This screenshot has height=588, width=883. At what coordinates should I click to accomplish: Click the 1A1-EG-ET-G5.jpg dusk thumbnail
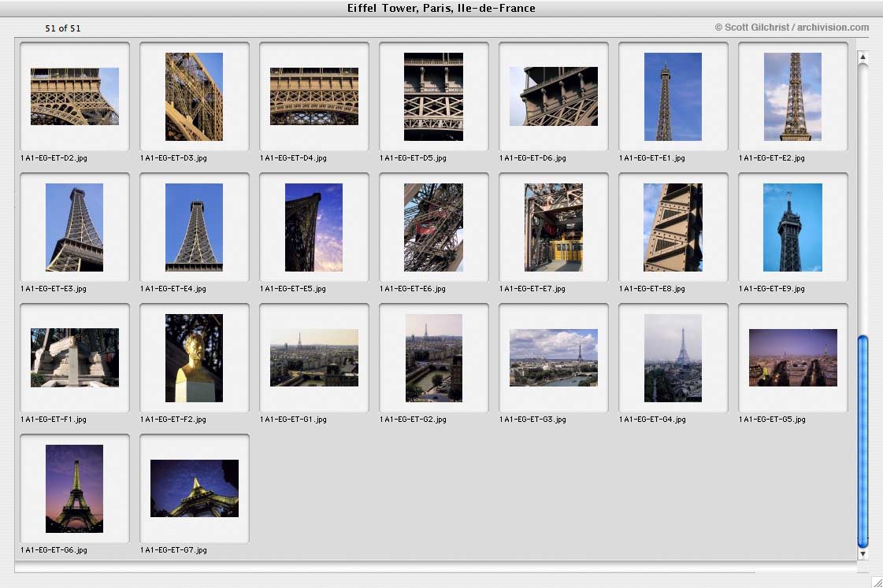pyautogui.click(x=793, y=357)
